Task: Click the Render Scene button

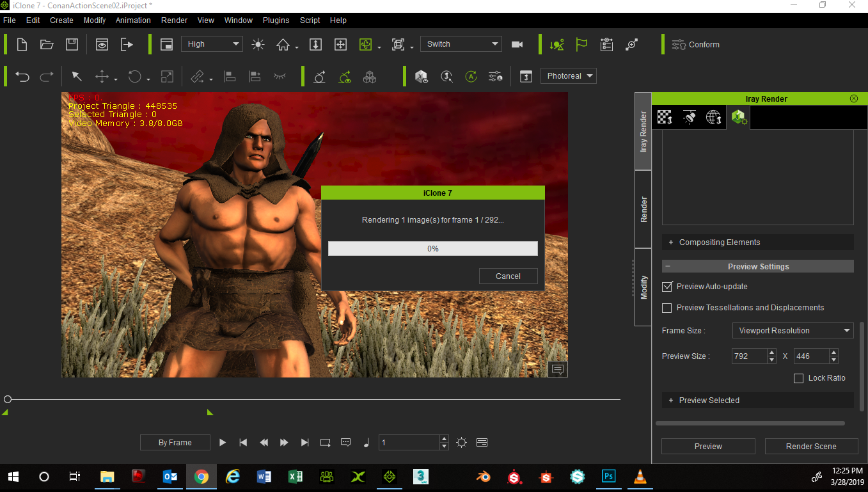Action: (811, 447)
